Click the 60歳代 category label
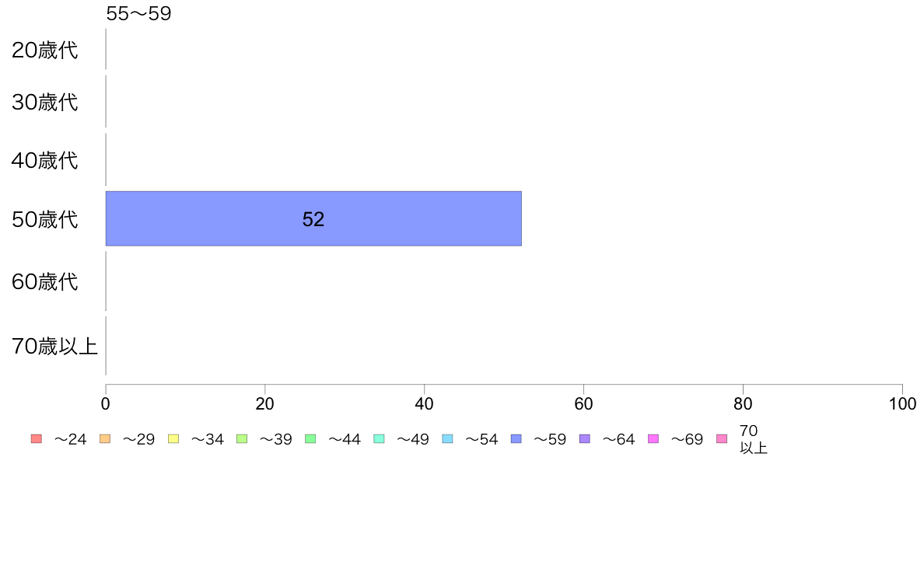 pos(45,281)
